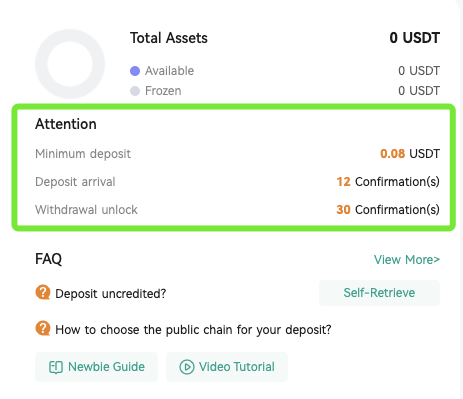Open the View More FAQ link
Viewport: 463px width, 399px height.
(407, 260)
